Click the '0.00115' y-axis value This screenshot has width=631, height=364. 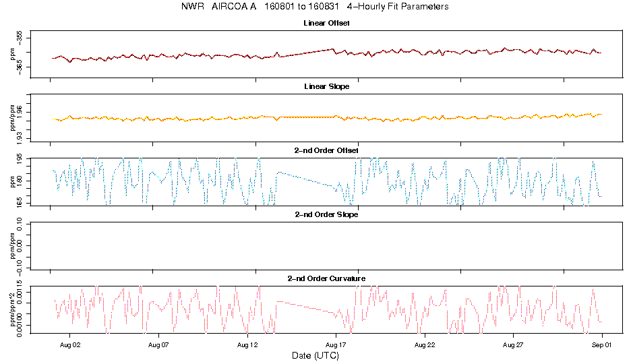[20, 291]
